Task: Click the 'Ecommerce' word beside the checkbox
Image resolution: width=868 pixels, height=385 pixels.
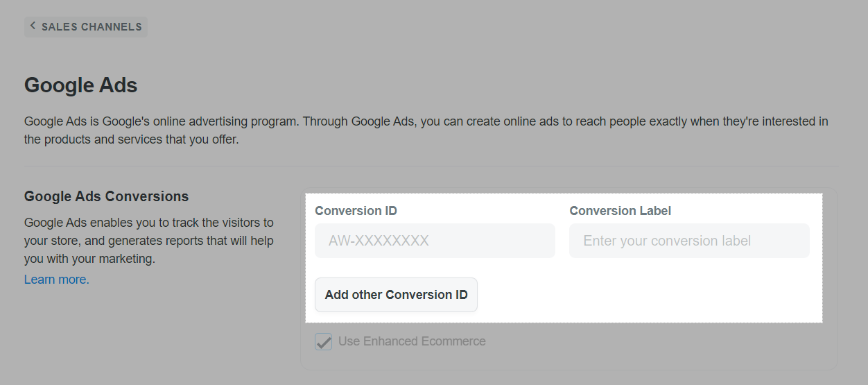Action: [x=454, y=341]
